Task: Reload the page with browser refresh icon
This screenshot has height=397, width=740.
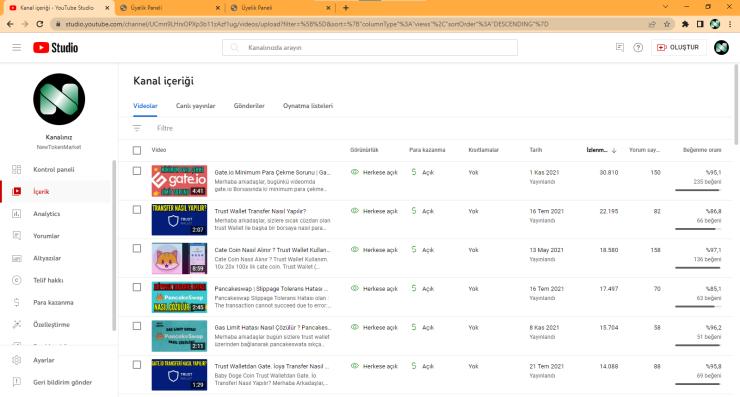Action: (x=40, y=24)
